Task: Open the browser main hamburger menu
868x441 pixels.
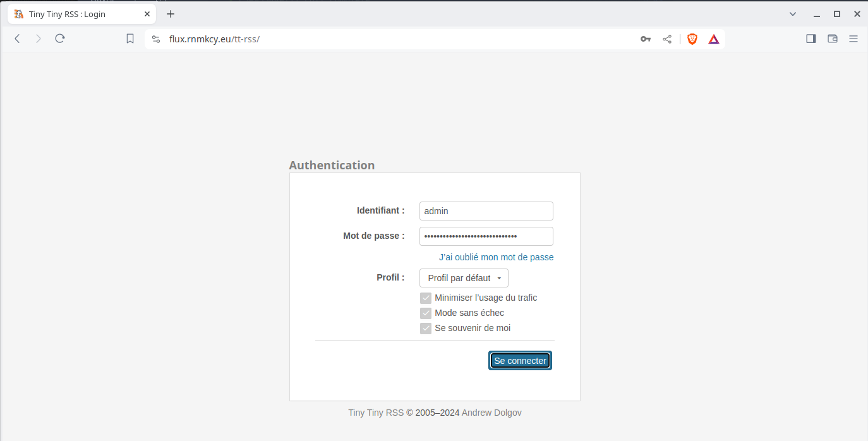Action: tap(853, 39)
